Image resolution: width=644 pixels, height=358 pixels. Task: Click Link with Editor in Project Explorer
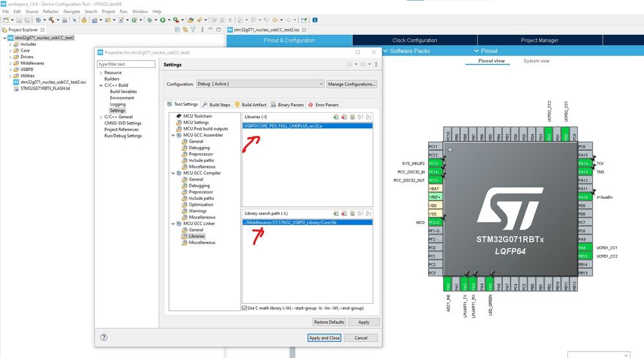[185, 30]
